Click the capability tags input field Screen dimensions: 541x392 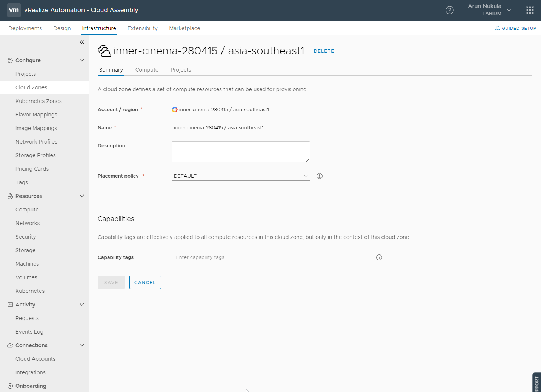coord(269,257)
